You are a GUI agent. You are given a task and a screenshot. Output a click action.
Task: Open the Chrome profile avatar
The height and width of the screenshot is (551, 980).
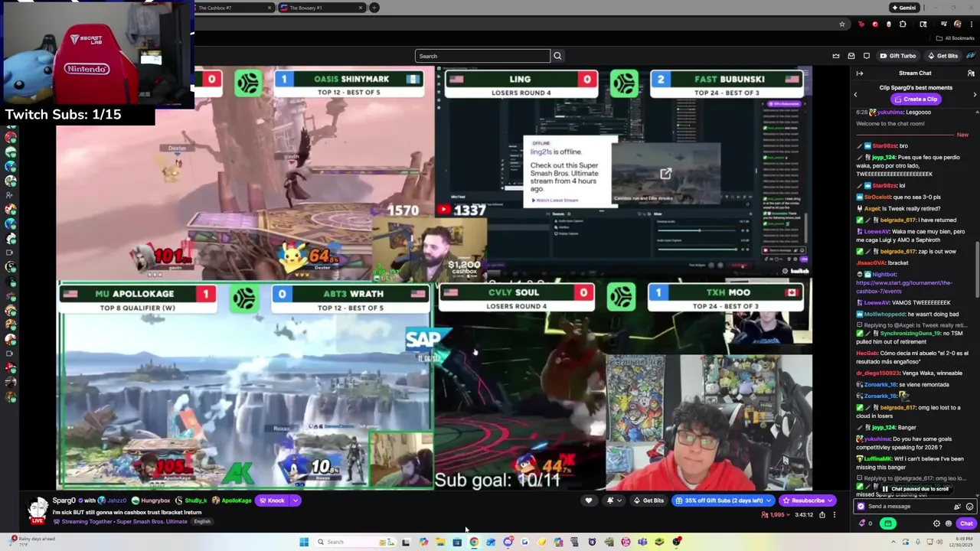(x=957, y=24)
